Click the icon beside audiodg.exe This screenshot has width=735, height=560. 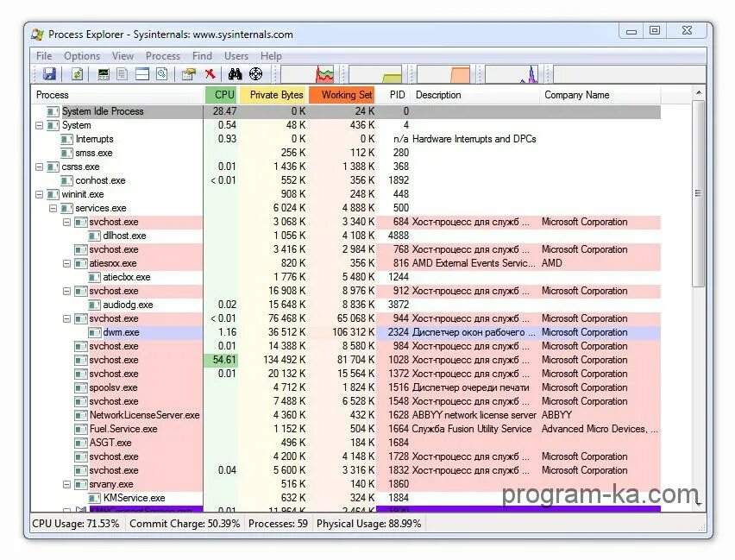(x=95, y=305)
